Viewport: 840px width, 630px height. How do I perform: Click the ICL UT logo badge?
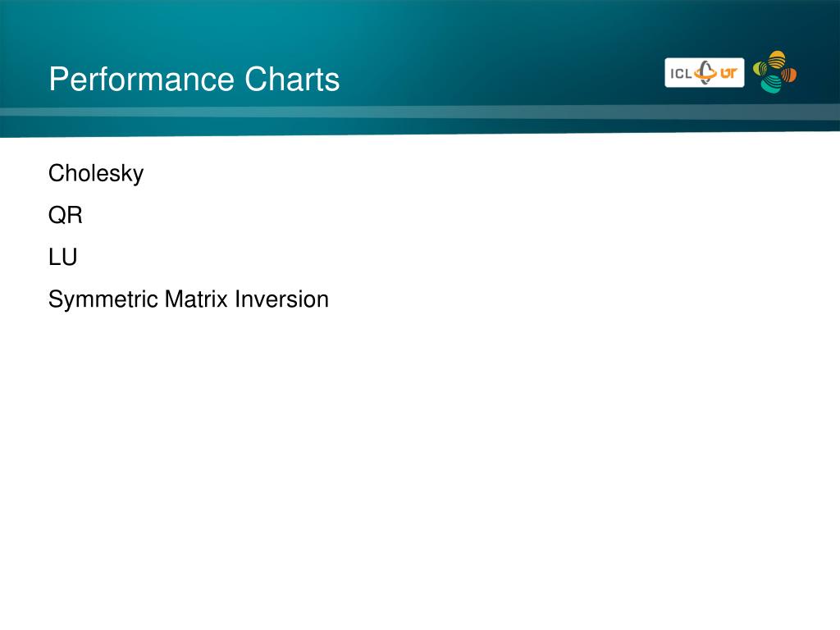point(704,72)
